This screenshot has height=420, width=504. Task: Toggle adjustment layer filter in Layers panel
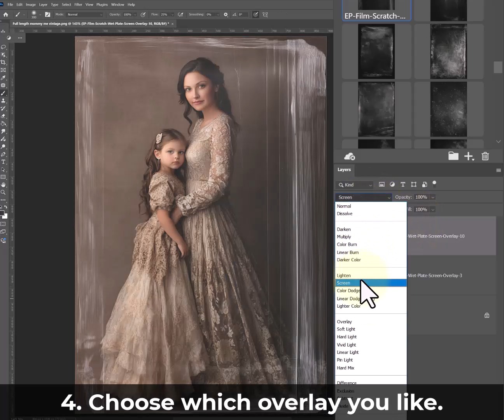(x=392, y=184)
